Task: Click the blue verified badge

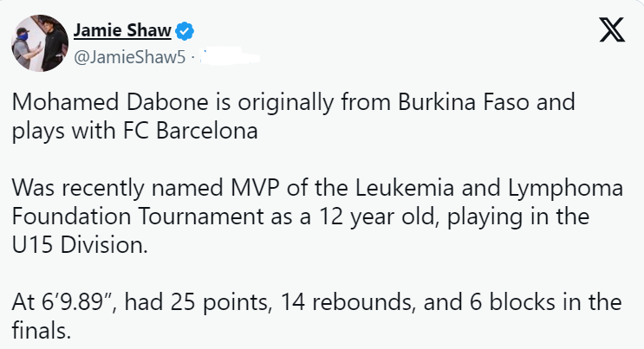Action: click(185, 32)
